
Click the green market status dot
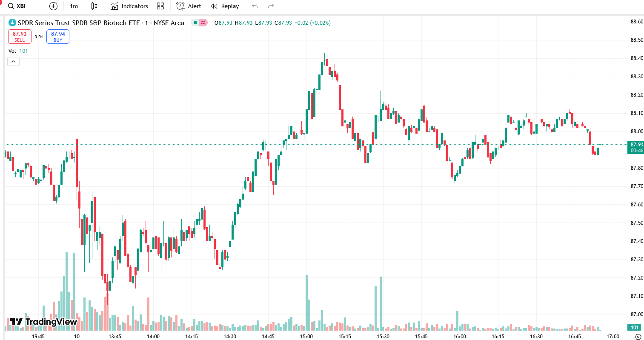click(195, 23)
